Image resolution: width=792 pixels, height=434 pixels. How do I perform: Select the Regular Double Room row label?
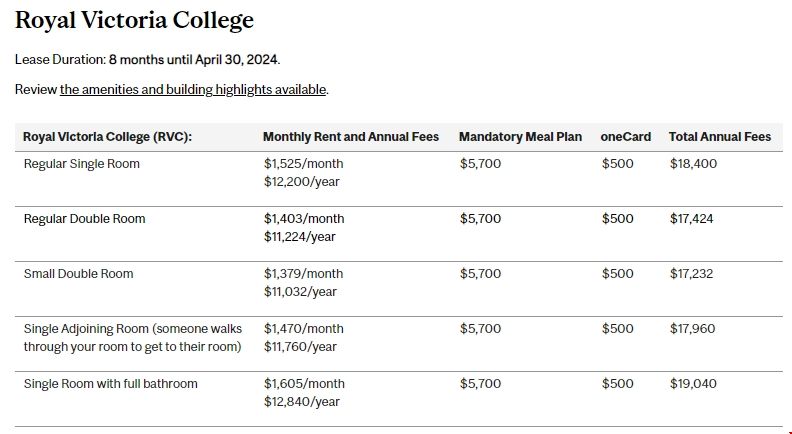pyautogui.click(x=84, y=218)
